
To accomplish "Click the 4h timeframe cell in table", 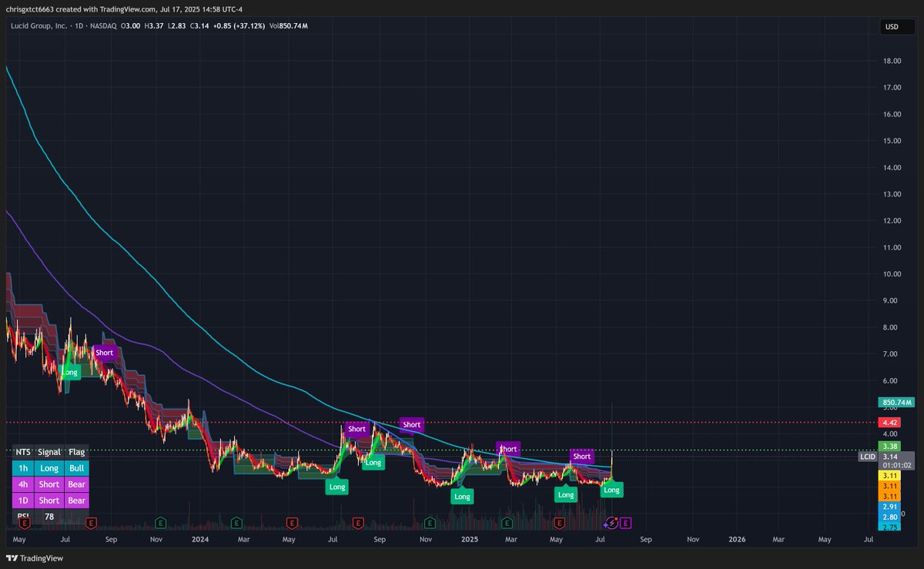I will 23,484.
